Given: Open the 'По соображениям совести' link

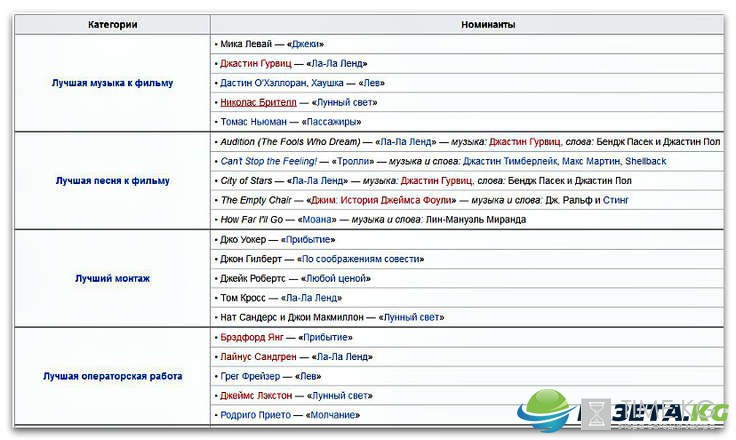Looking at the screenshot, I should tap(360, 259).
